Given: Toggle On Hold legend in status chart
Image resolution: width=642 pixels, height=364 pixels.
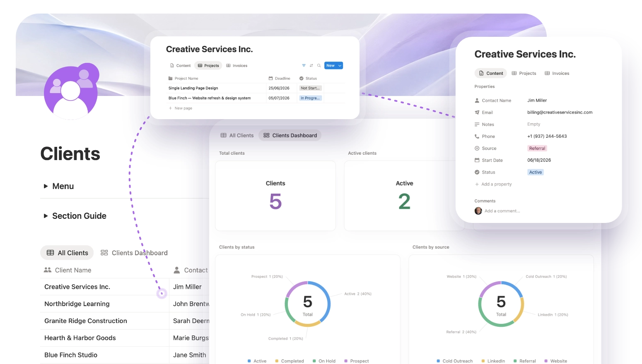Looking at the screenshot, I should (324, 361).
